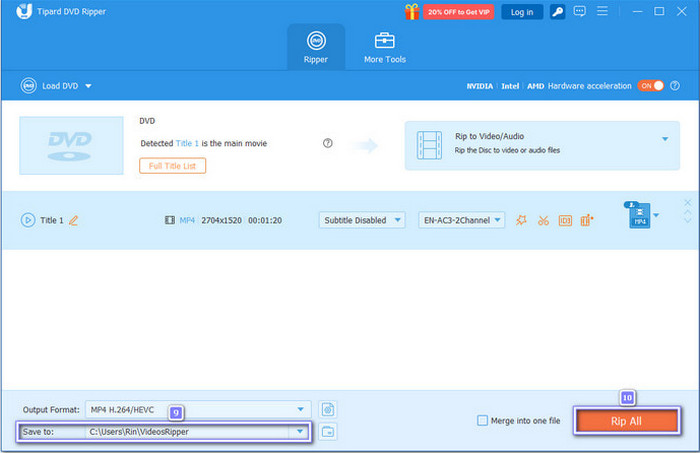
Task: Open the scissors cut tool
Action: pyautogui.click(x=543, y=220)
